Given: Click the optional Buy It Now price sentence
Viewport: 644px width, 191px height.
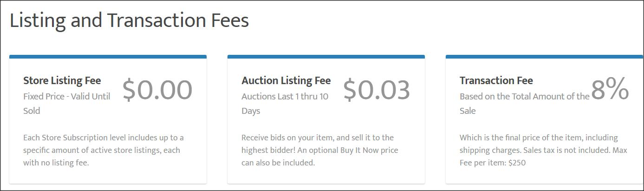Looking at the screenshot, I should pyautogui.click(x=319, y=157).
